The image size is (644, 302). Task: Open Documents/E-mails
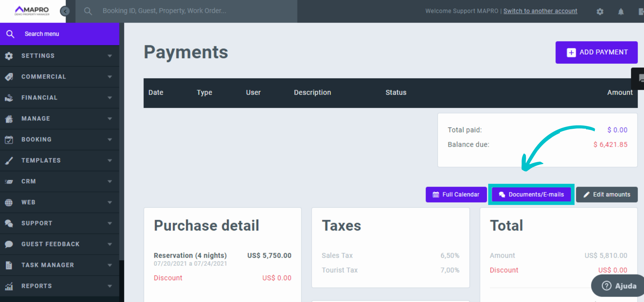(531, 195)
